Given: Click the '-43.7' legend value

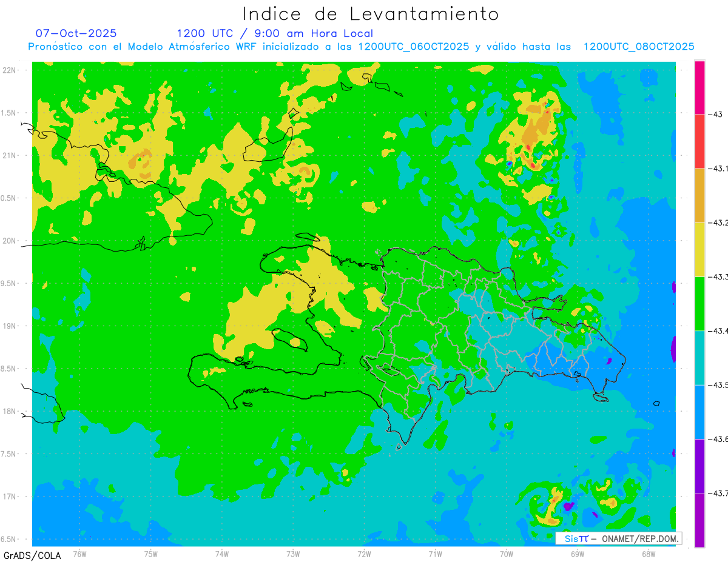Looking at the screenshot, I should tap(718, 493).
